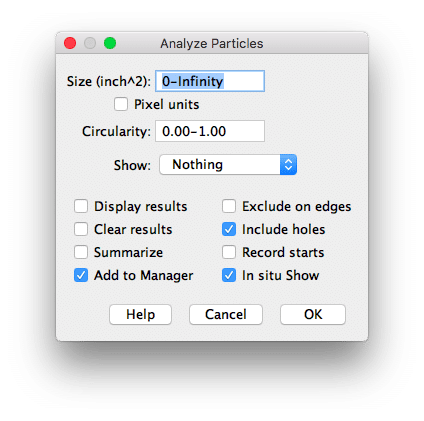
Task: Click into the Size (inch^2) field
Action: click(x=210, y=81)
